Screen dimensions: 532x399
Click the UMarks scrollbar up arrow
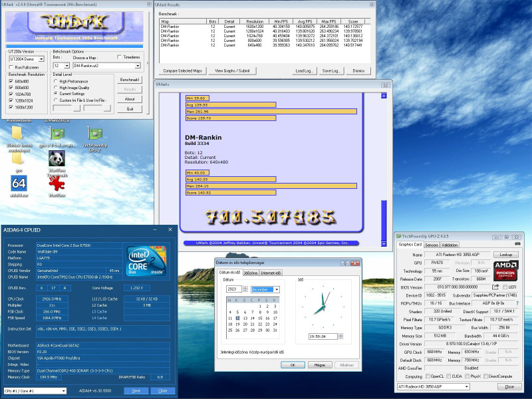384,96
